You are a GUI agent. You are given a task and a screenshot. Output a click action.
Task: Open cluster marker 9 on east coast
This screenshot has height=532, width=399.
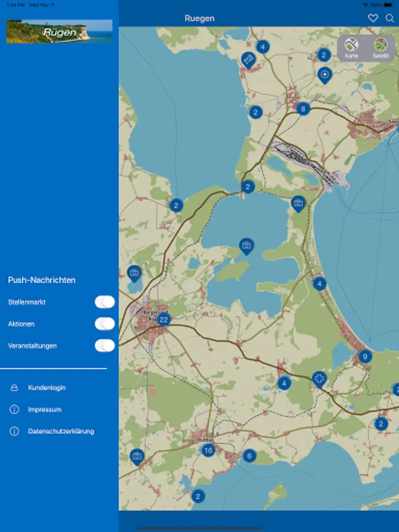pos(365,356)
